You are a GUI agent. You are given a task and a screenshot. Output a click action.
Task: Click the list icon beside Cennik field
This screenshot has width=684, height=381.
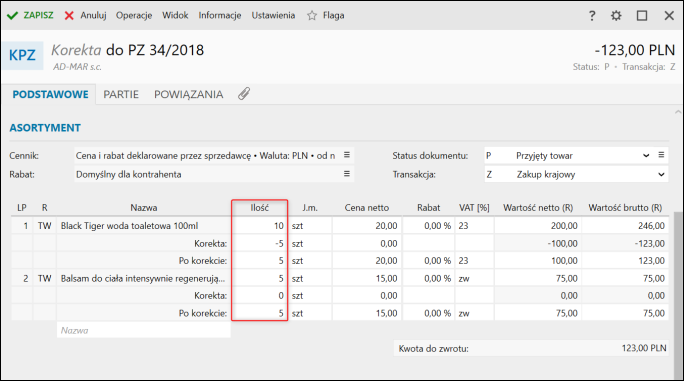click(x=347, y=155)
